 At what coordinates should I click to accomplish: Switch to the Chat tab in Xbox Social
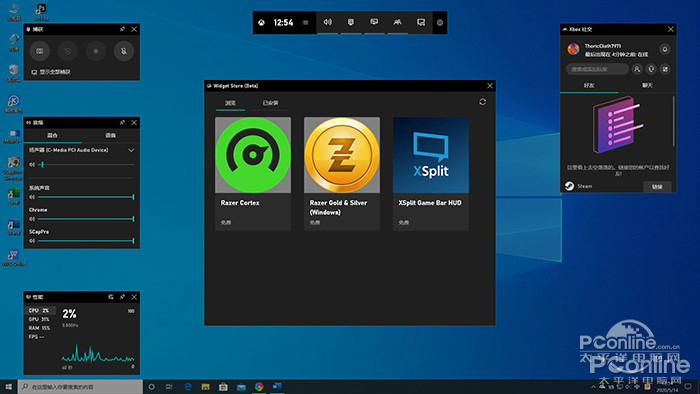click(647, 86)
